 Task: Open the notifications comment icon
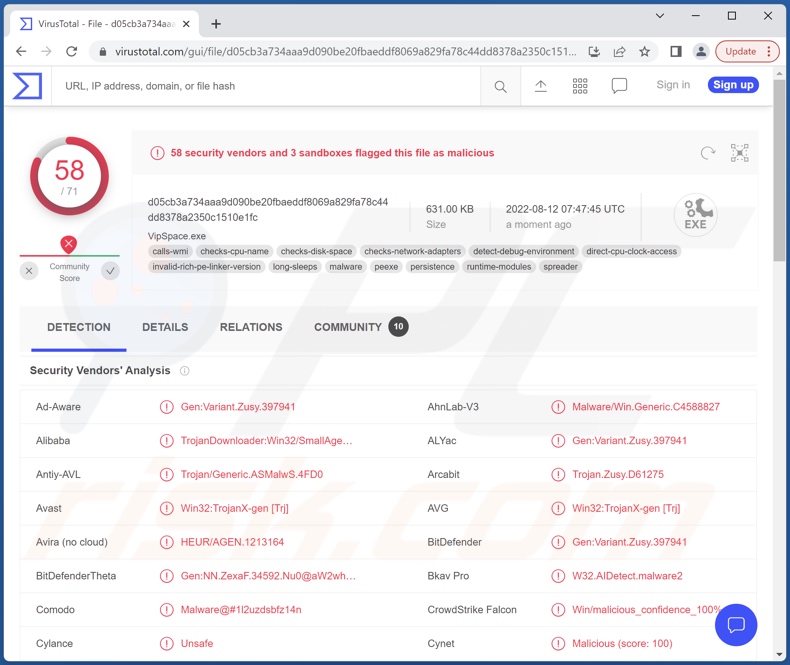619,86
